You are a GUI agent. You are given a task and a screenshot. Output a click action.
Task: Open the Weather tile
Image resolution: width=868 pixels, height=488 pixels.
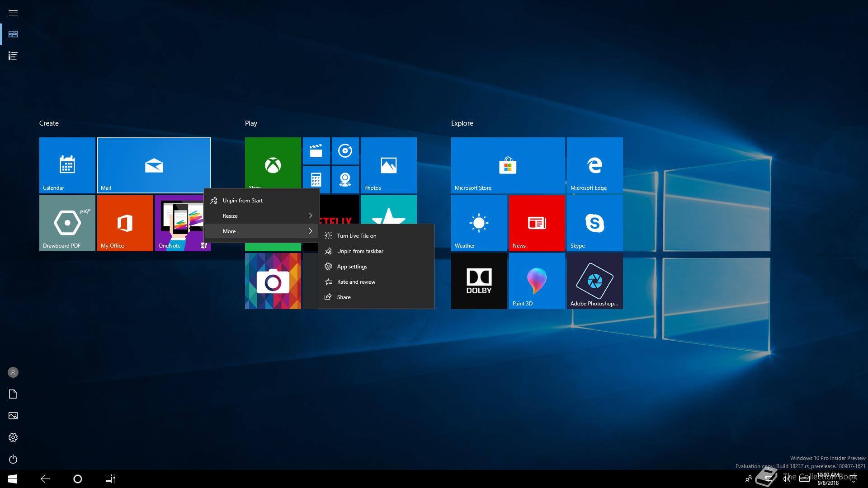(x=479, y=223)
